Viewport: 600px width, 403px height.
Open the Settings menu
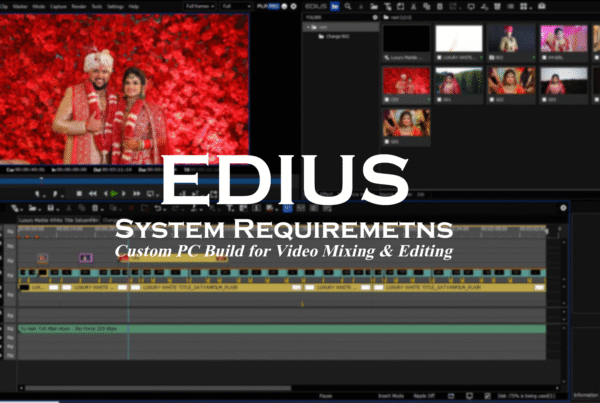pyautogui.click(x=115, y=7)
